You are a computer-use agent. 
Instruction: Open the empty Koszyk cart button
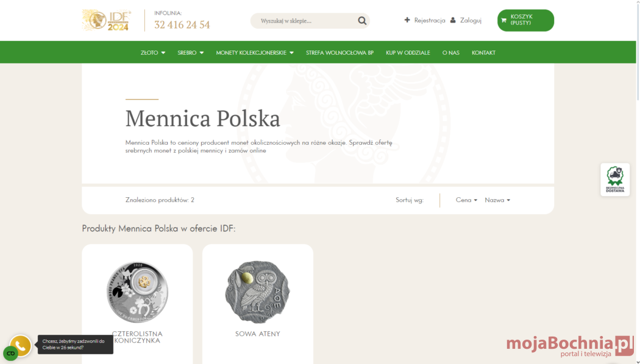(x=525, y=20)
